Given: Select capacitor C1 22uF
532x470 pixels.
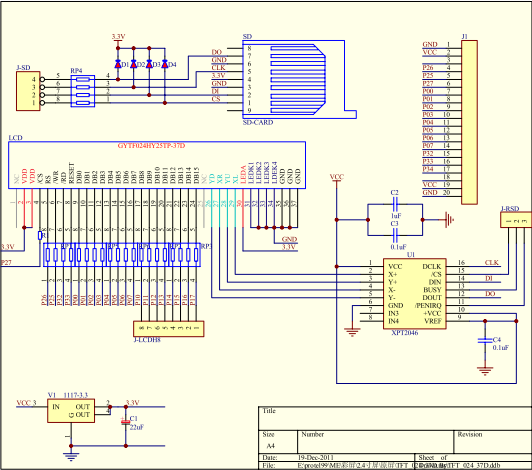Looking at the screenshot, I should click(126, 422).
